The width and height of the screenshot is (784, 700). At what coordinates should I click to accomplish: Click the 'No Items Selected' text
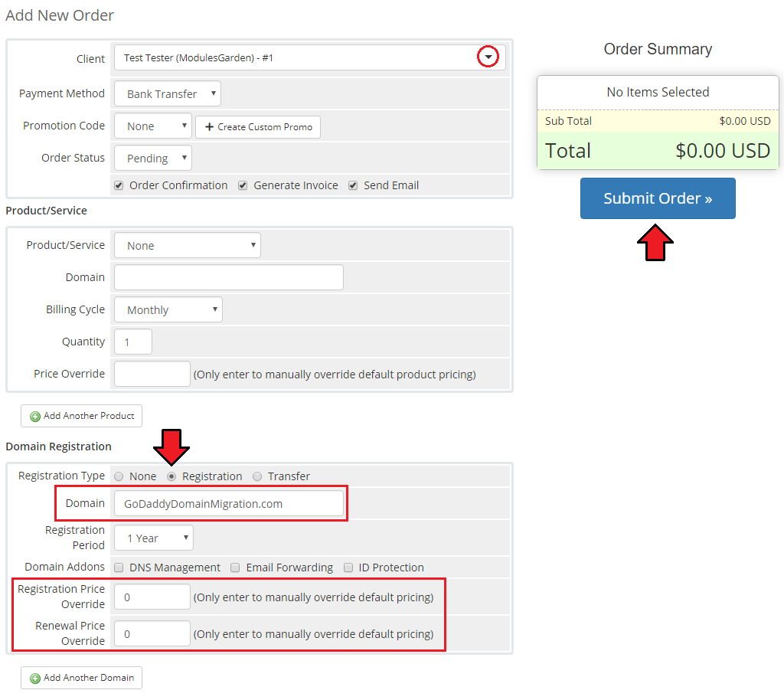(658, 92)
